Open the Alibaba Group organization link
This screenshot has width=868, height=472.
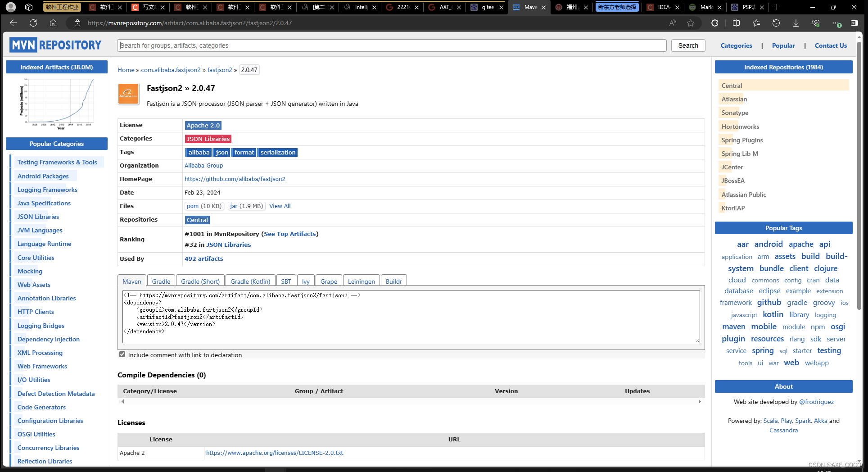[203, 165]
